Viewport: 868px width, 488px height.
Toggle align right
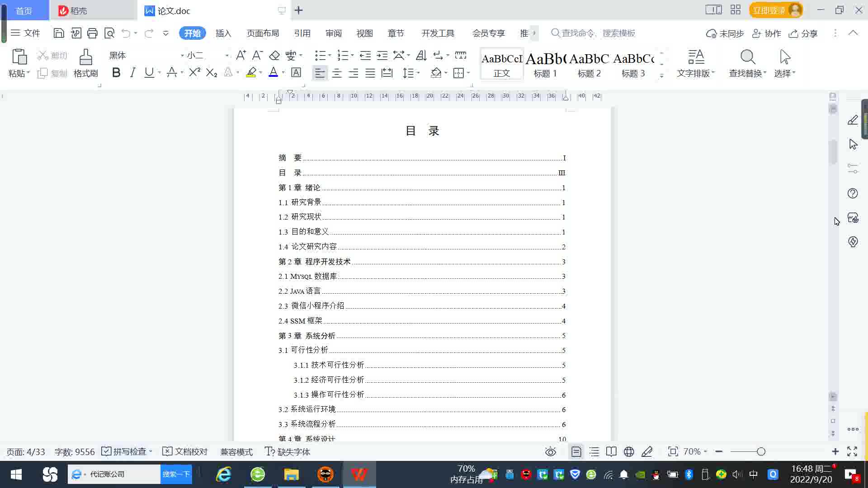(x=354, y=73)
